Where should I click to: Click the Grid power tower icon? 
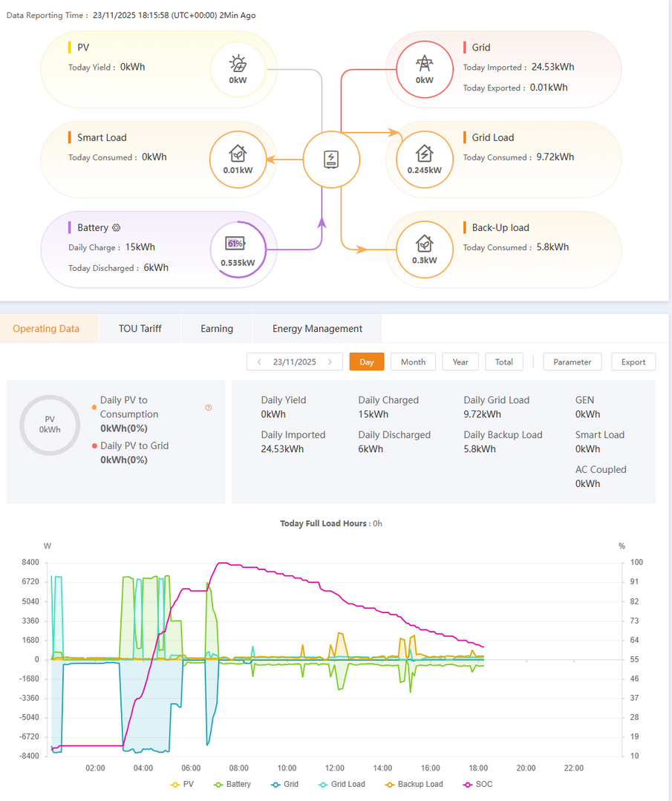pos(424,64)
